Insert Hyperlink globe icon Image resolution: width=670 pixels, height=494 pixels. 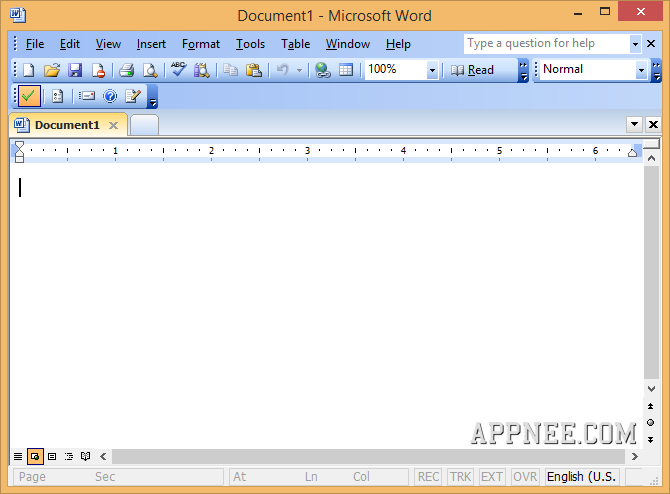pos(323,70)
